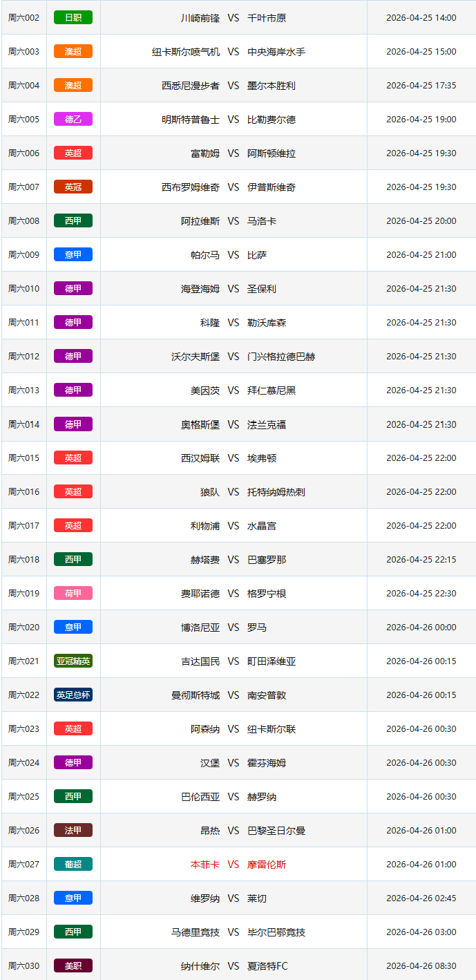Click away team 夏洛特FC

point(267,966)
